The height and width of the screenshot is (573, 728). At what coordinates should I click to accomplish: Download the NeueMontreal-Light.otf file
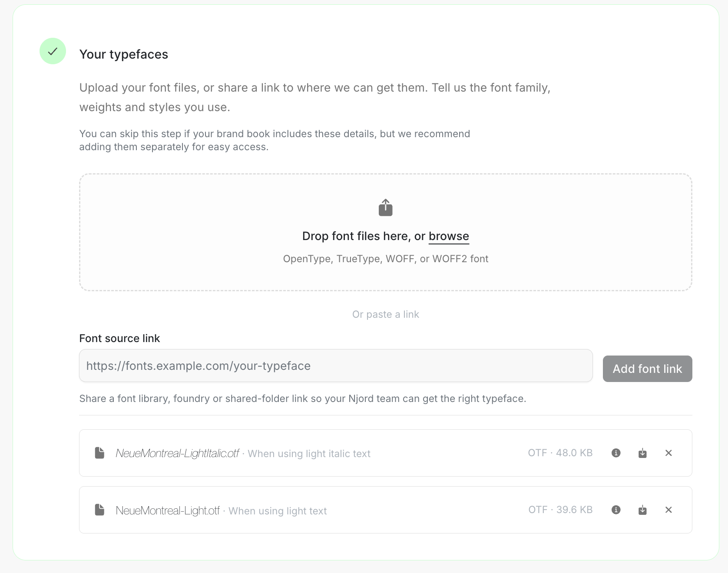pos(642,510)
